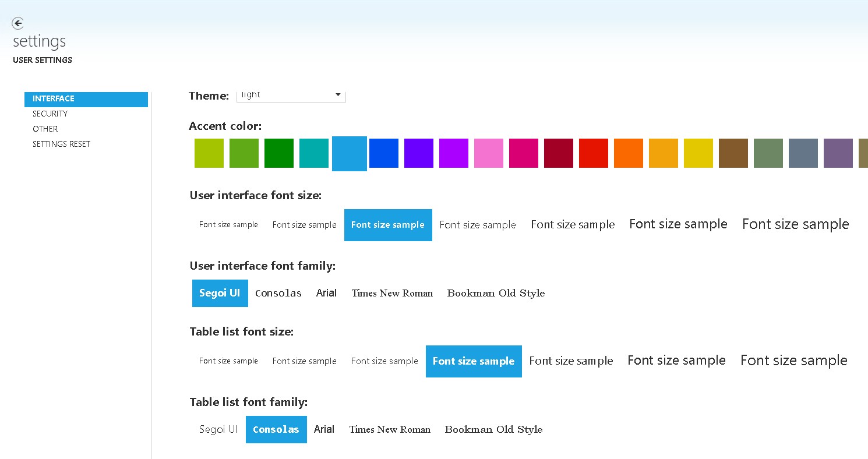This screenshot has height=459, width=868.
Task: Choose smallest Table list font size sample
Action: coord(228,361)
